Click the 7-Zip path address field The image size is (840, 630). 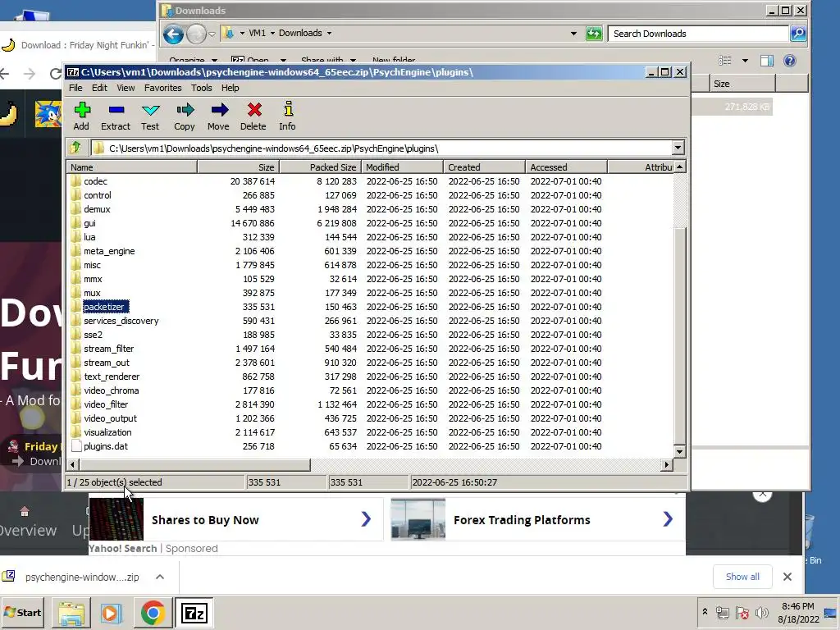(x=381, y=148)
